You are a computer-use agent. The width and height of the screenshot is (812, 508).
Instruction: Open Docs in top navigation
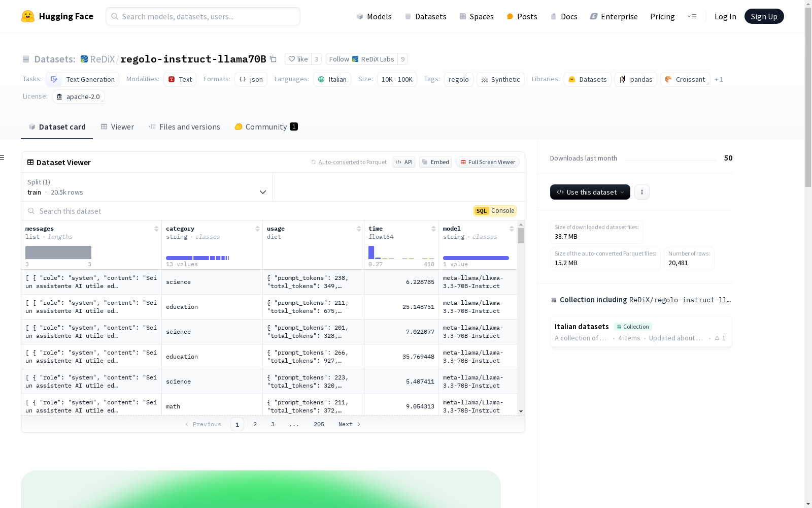564,16
